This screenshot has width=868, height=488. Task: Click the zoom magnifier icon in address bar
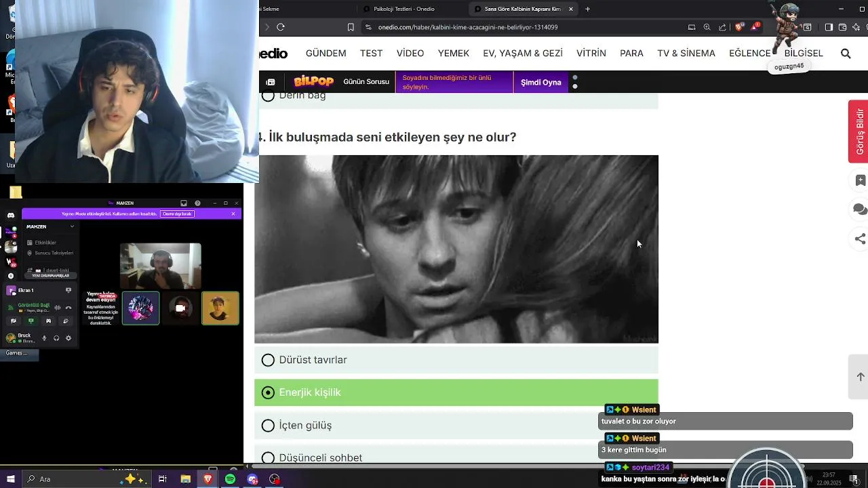(x=707, y=27)
